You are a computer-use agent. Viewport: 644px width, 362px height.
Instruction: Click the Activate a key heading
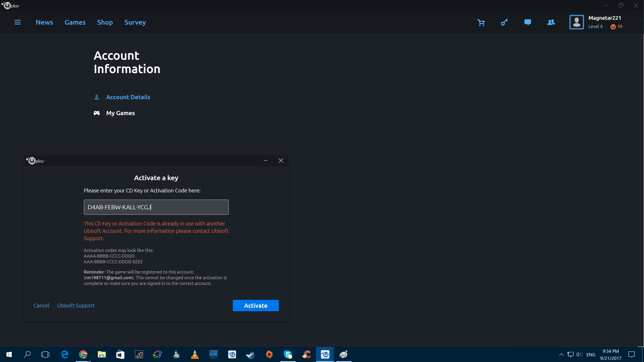tap(156, 178)
